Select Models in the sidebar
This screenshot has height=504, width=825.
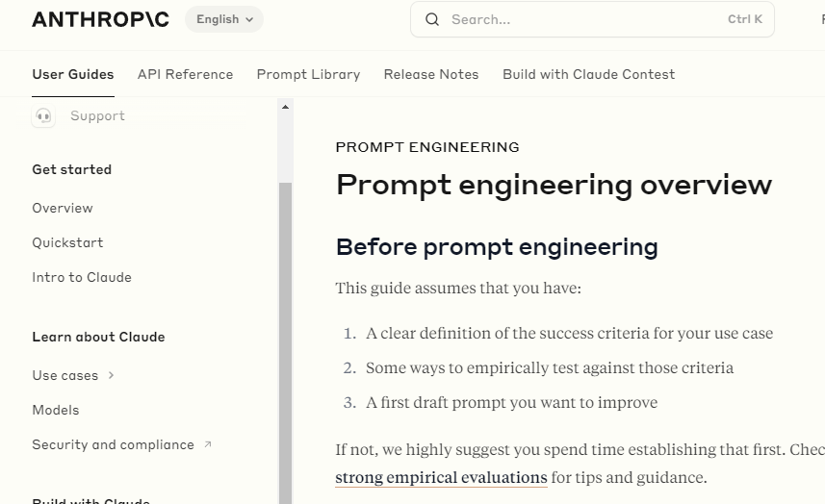click(56, 410)
